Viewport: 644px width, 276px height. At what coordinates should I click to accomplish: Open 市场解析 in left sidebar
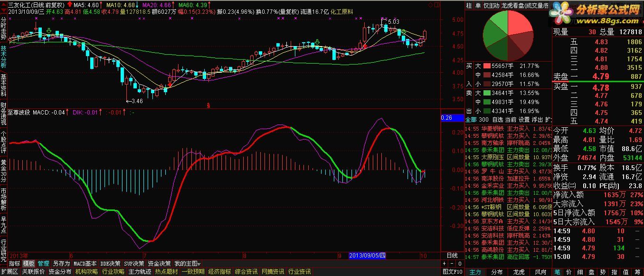tap(3, 199)
